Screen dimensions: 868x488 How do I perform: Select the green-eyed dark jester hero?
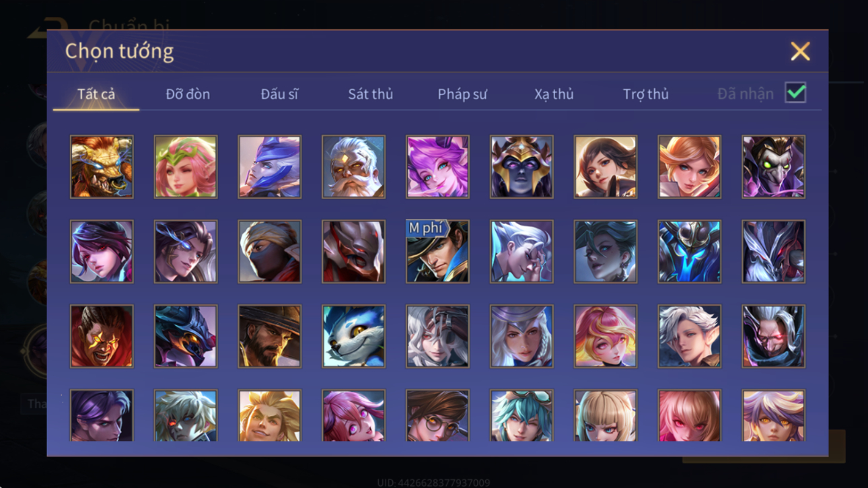pyautogui.click(x=774, y=167)
